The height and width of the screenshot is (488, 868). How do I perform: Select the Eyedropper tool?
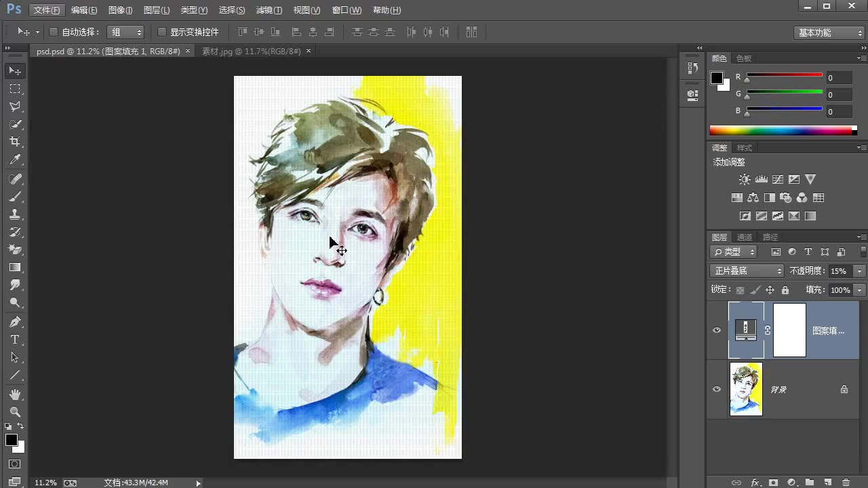(14, 159)
